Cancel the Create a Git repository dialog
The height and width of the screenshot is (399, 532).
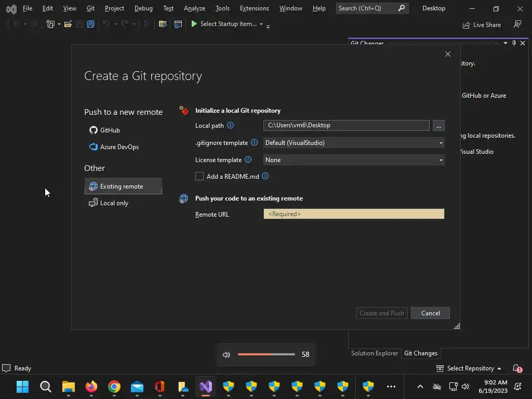(431, 313)
